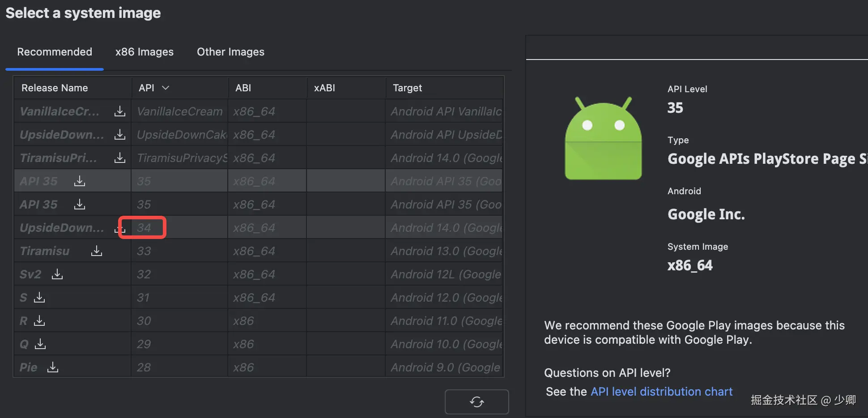Select the Android 13.0 Tiramisu row target

[x=446, y=251]
